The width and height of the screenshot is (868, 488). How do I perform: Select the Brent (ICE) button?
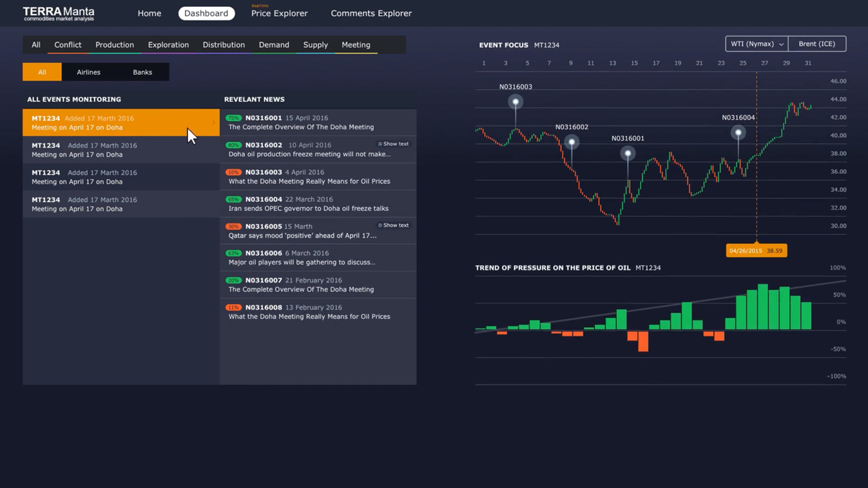pyautogui.click(x=817, y=44)
